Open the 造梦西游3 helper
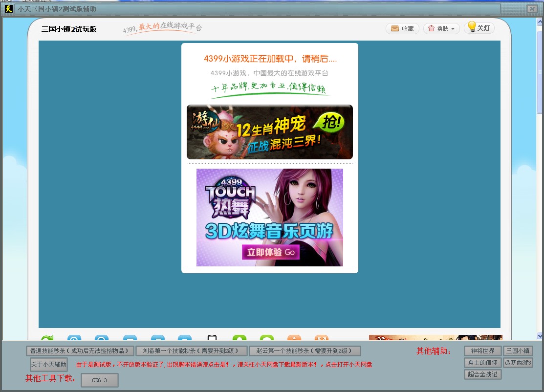This screenshot has width=544, height=392. pos(518,363)
